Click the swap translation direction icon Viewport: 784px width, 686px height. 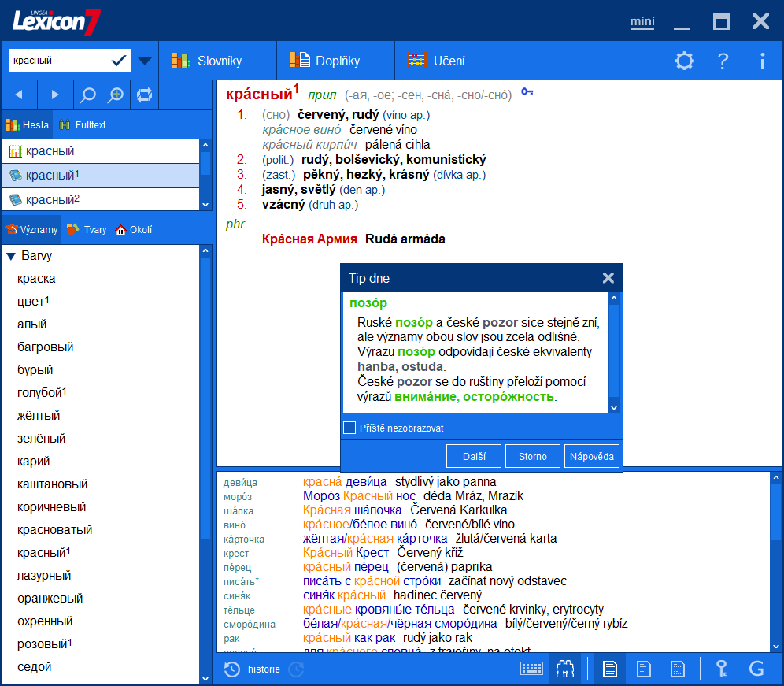click(x=145, y=95)
